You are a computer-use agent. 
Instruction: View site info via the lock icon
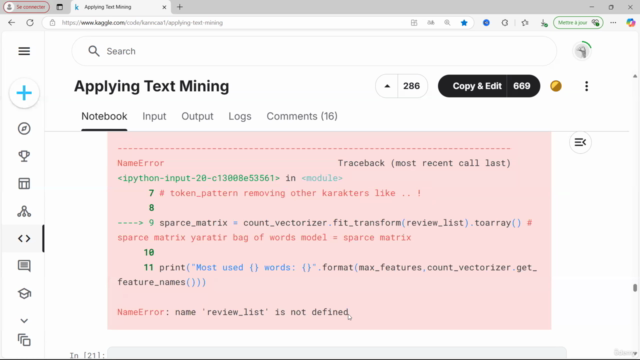click(x=52, y=23)
